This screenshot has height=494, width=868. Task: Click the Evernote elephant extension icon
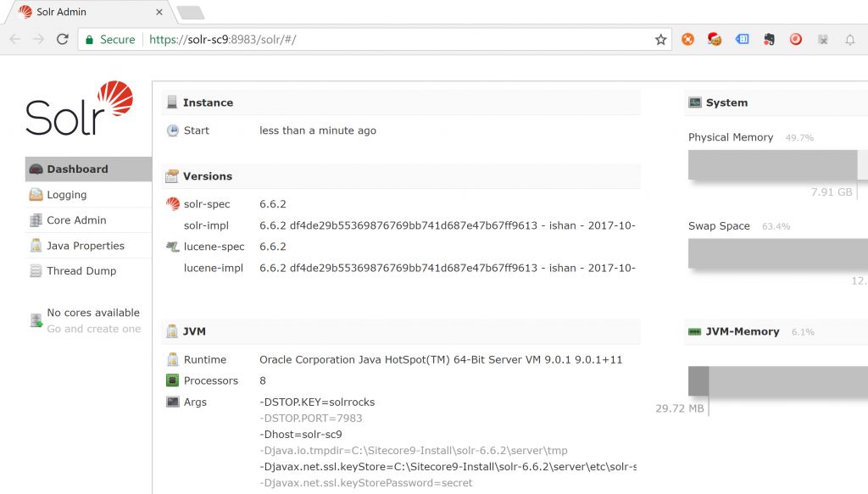[x=769, y=39]
